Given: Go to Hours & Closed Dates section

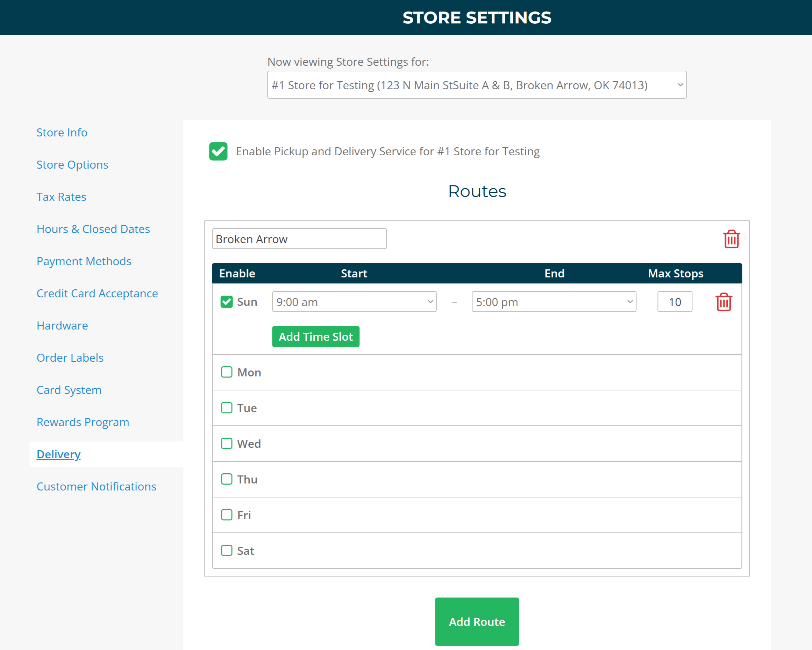Looking at the screenshot, I should coord(93,229).
